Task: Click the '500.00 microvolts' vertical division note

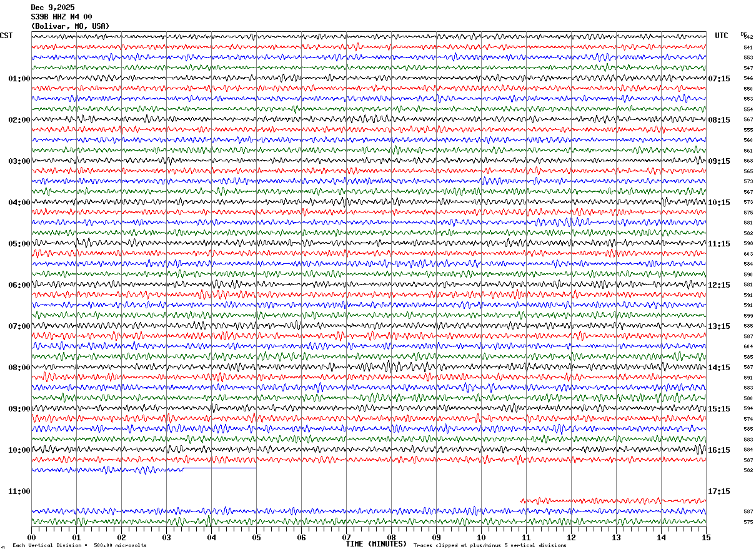Action: [x=120, y=546]
